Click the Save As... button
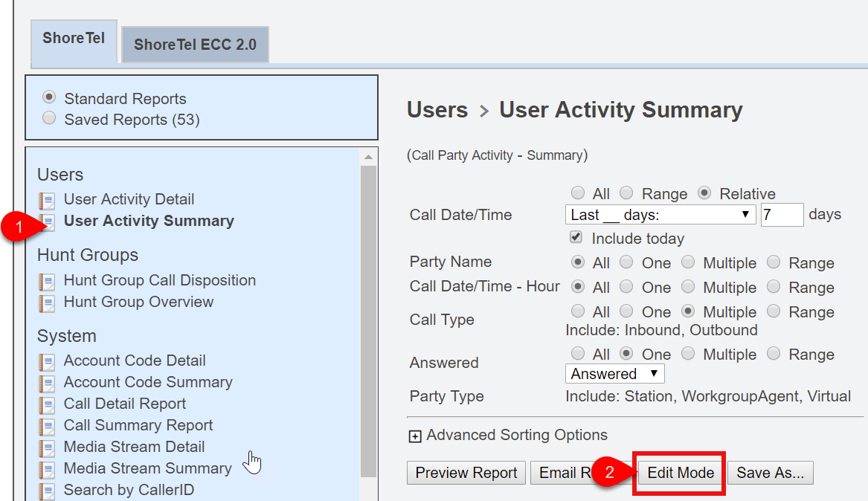868x501 pixels. coord(770,473)
